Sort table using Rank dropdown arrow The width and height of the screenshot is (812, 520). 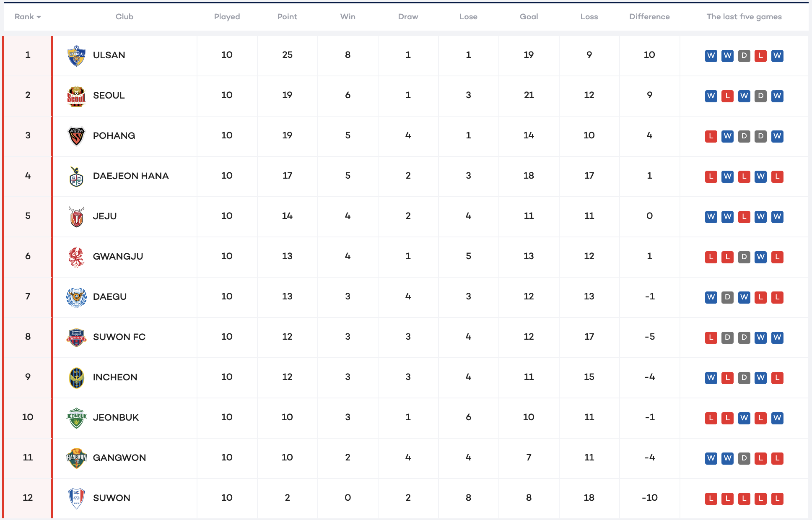[x=39, y=17]
